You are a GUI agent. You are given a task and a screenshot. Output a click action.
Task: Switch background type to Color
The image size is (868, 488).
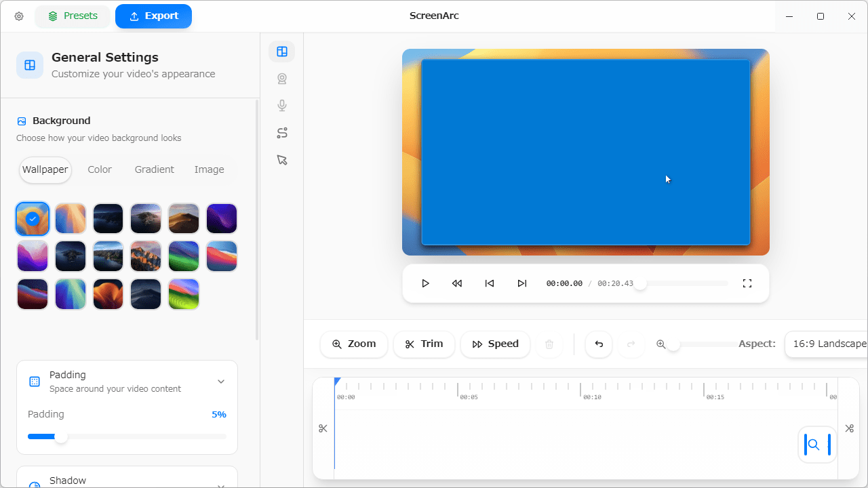point(100,169)
